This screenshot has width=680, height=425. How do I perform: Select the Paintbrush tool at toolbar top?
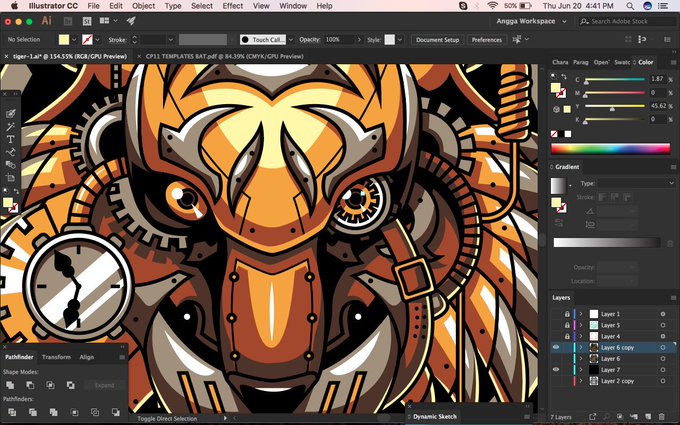point(10,114)
